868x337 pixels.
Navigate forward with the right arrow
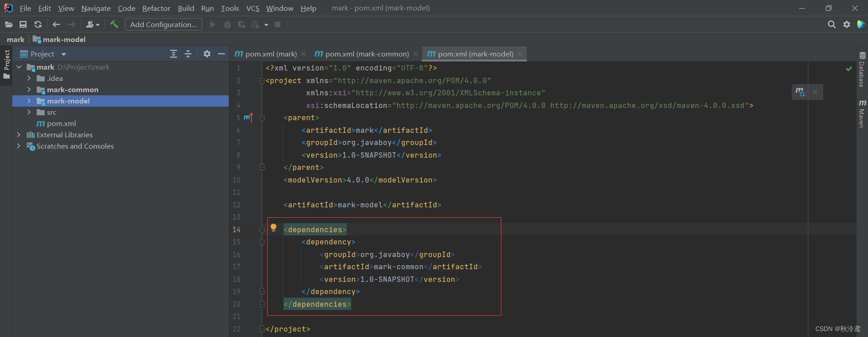tap(71, 24)
